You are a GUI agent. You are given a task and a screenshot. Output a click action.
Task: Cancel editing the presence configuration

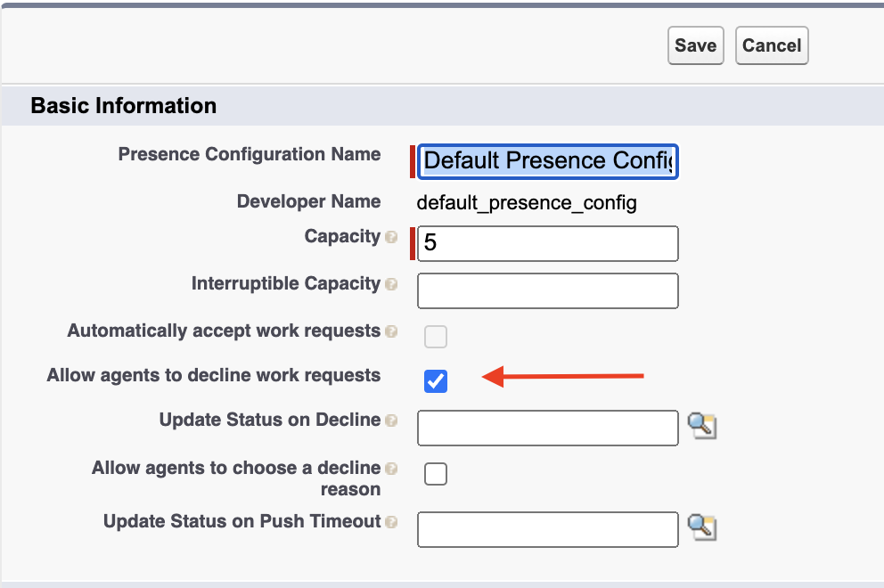point(772,45)
